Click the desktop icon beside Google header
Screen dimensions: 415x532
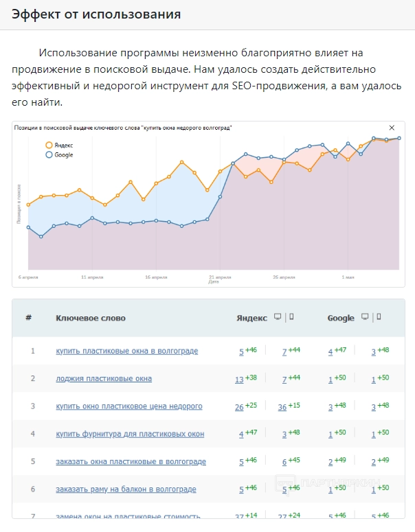point(365,317)
